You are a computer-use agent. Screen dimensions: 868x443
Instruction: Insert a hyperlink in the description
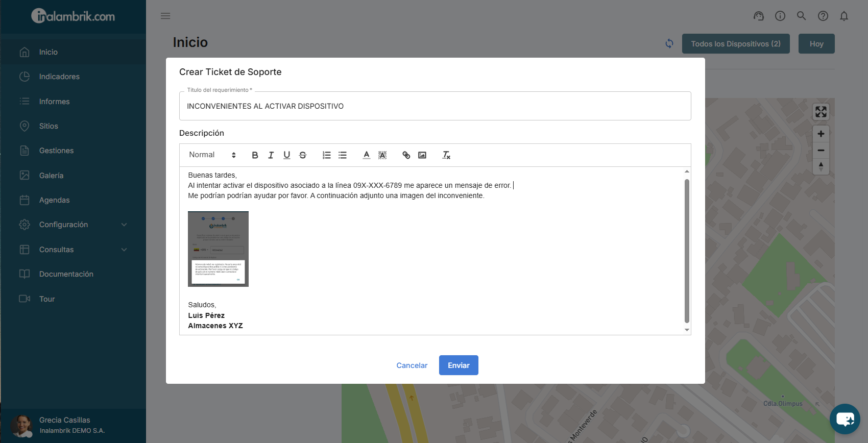click(406, 155)
